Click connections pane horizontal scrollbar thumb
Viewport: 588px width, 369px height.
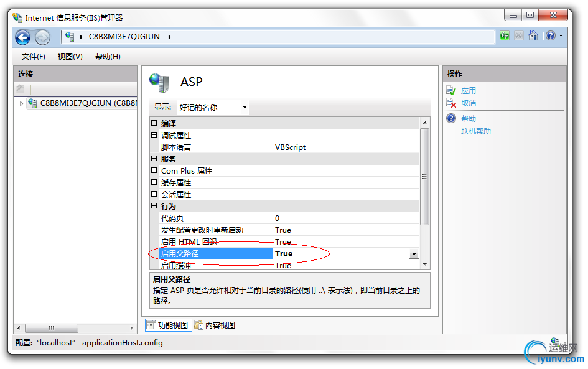pyautogui.click(x=52, y=328)
